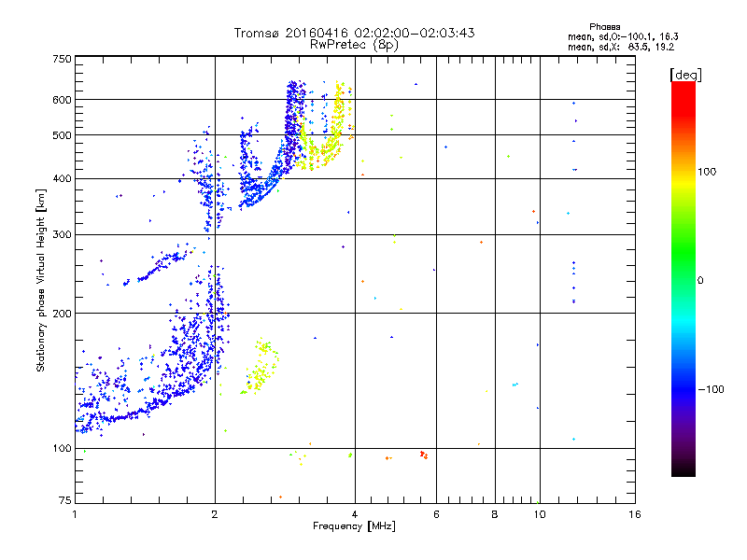The image size is (747, 560).
Task: Click the x-axis tick label '10'
Action: (x=540, y=514)
